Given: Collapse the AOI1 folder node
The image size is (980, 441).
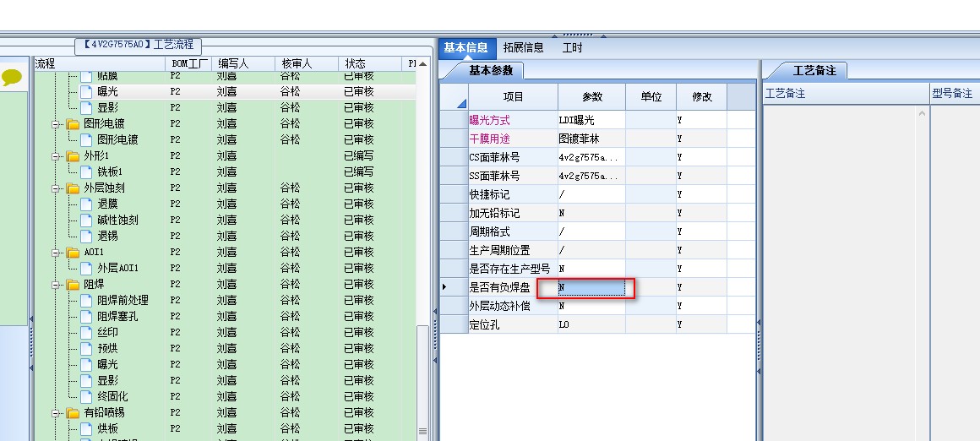Looking at the screenshot, I should click(56, 253).
